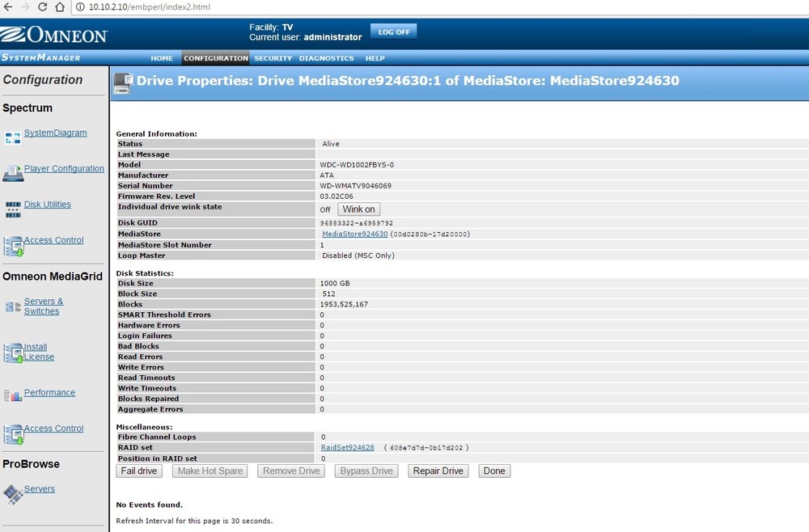Open Access Control link under Omneon MediaGrid
Viewport: 809px width, 532px height.
[53, 429]
